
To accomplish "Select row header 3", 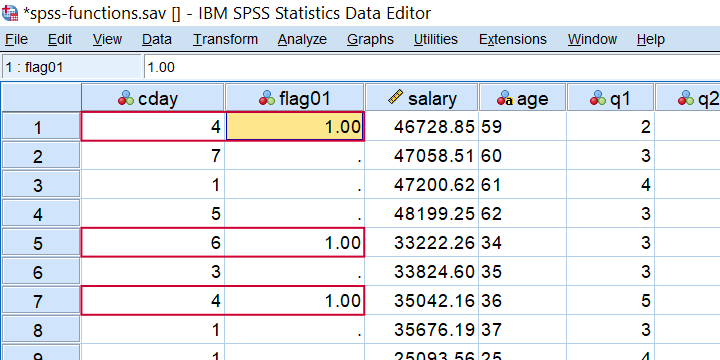I will (41, 185).
